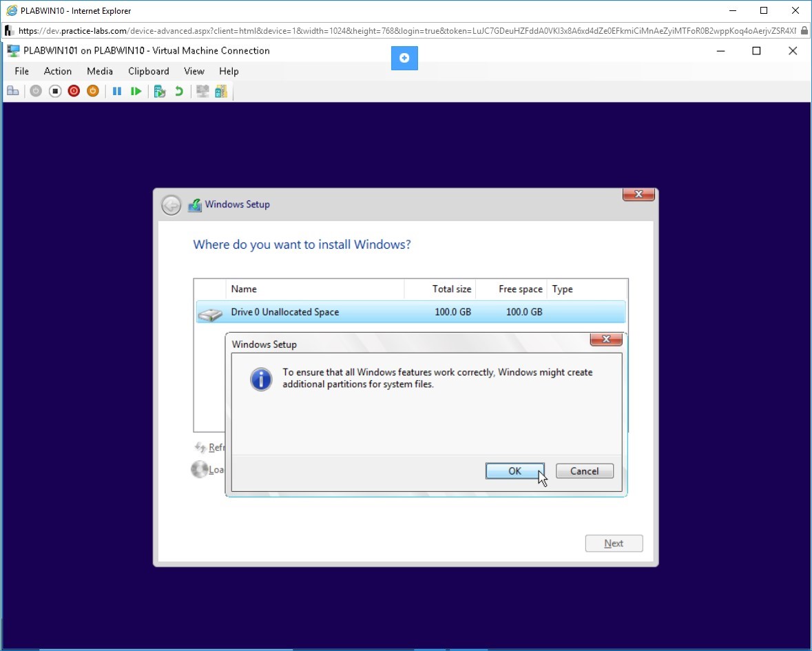Click the Next button in Windows Setup
812x651 pixels.
[x=614, y=544]
